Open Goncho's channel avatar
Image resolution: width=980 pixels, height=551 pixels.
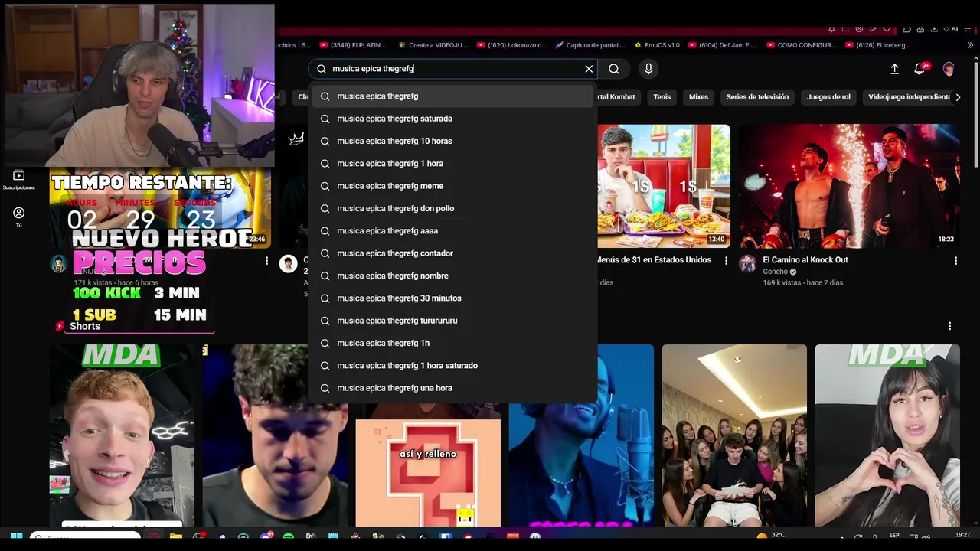click(x=747, y=264)
